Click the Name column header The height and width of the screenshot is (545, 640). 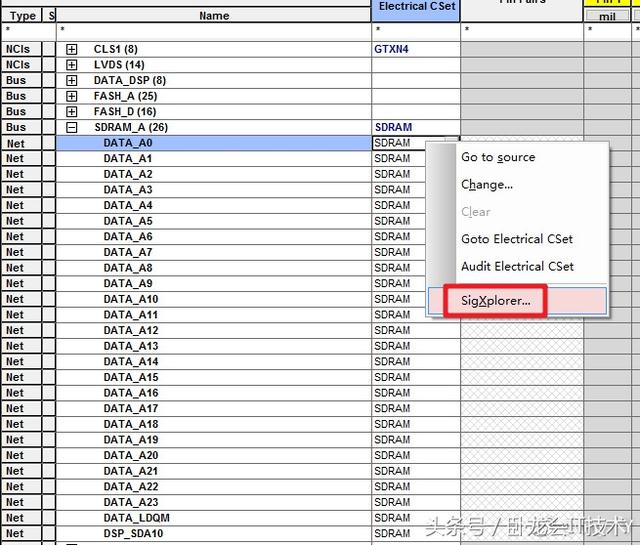tap(214, 16)
